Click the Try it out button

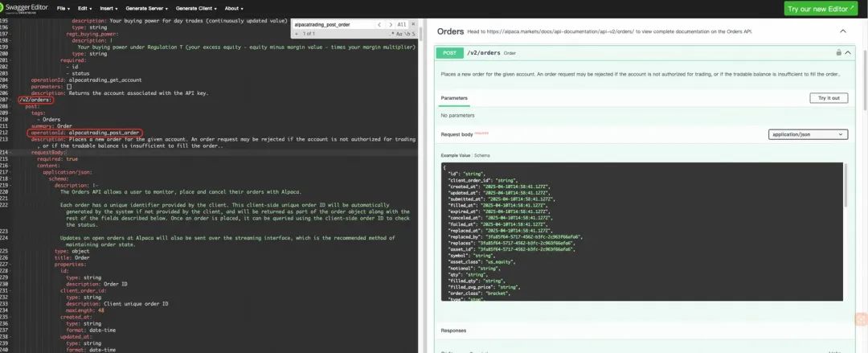[x=828, y=98]
